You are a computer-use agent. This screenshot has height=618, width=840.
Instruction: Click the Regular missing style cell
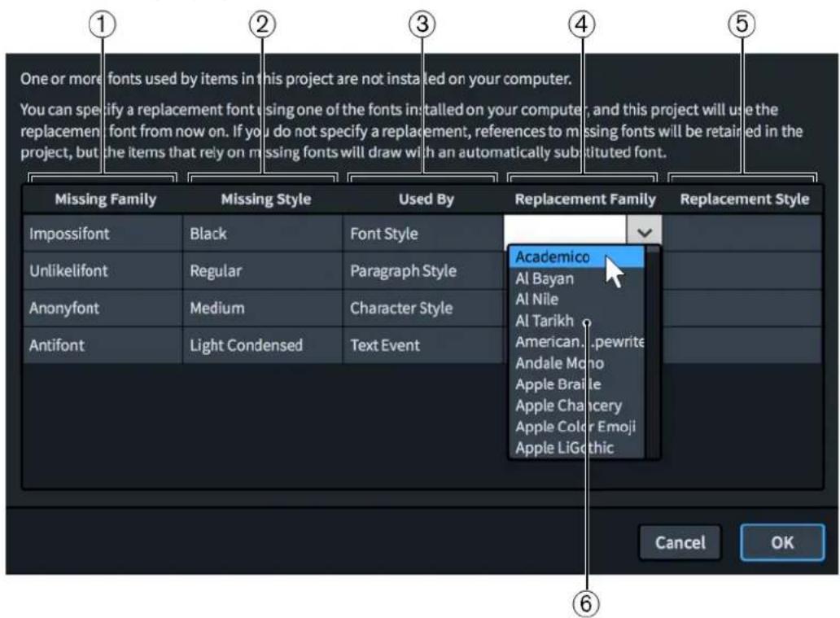pos(262,270)
